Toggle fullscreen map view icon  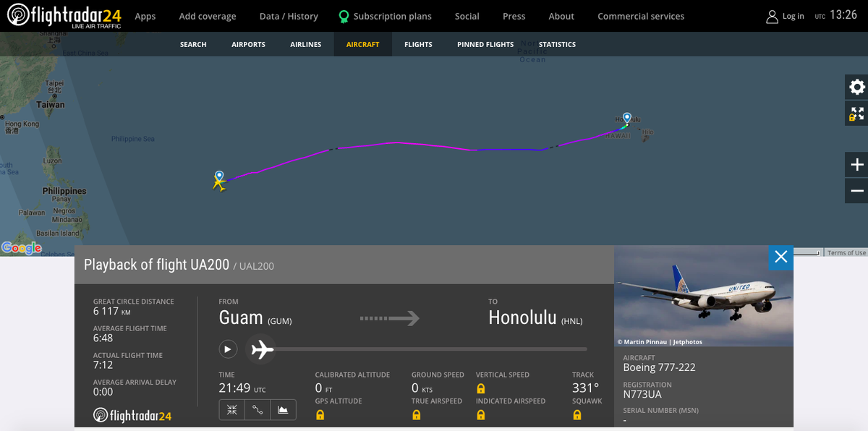(x=857, y=114)
